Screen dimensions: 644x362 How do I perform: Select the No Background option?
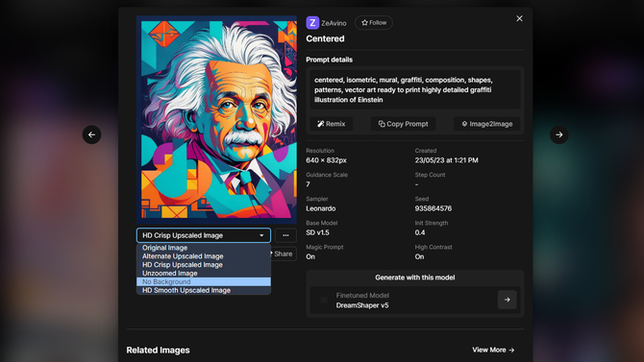click(x=204, y=281)
